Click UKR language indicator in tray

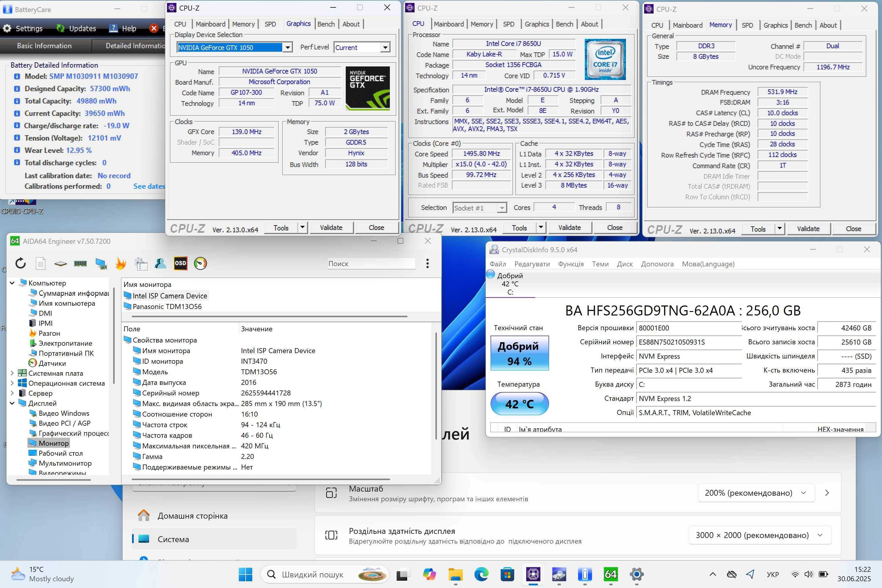coord(773,574)
